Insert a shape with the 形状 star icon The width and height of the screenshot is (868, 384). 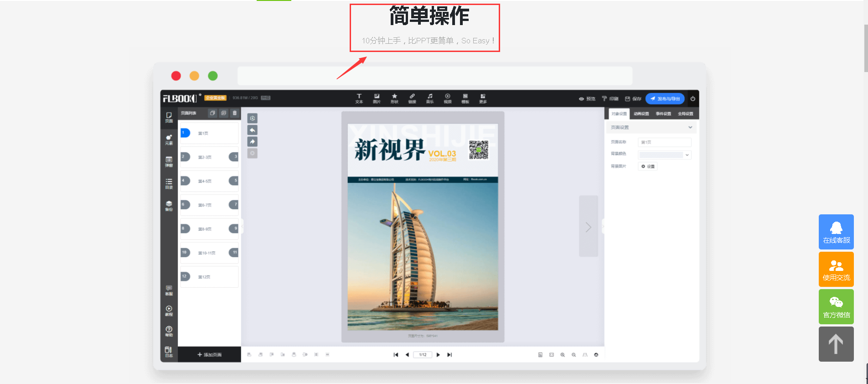[394, 99]
